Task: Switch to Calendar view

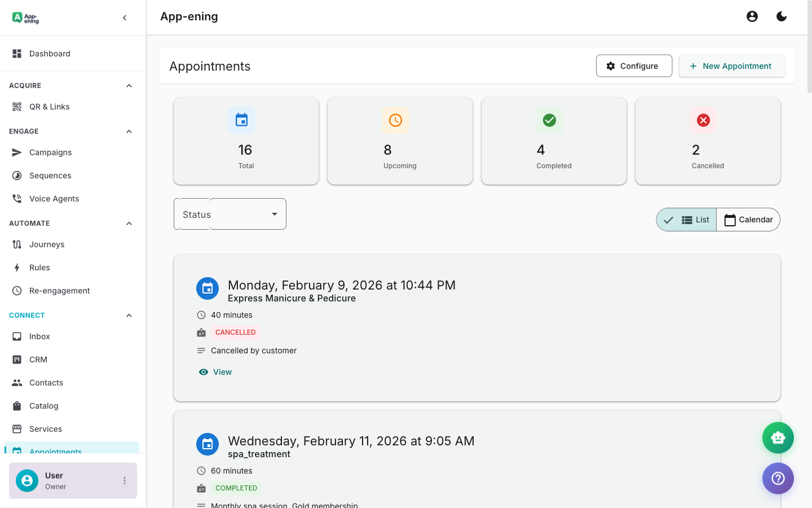Action: coord(748,220)
